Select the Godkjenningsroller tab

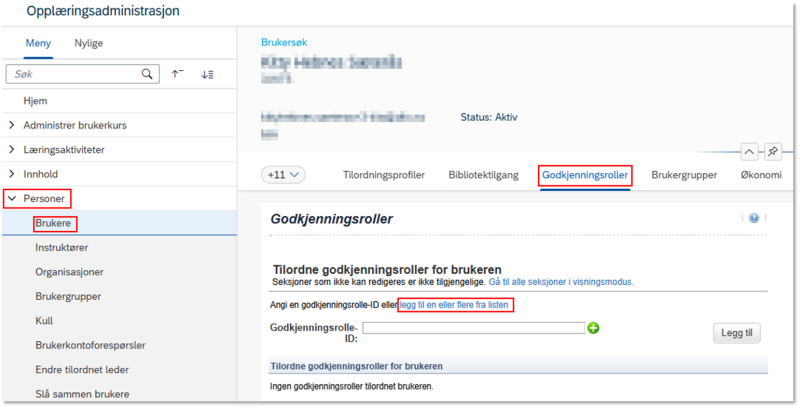pyautogui.click(x=585, y=175)
